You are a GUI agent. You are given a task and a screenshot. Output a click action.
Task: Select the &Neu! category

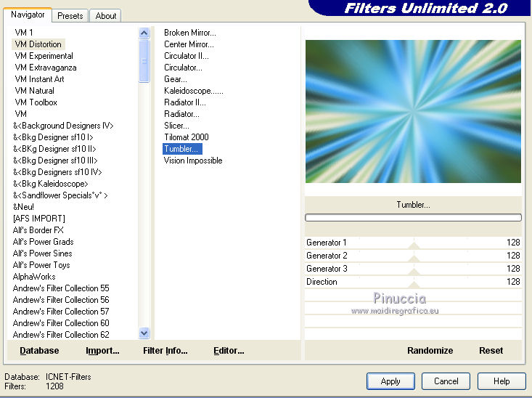click(x=23, y=207)
